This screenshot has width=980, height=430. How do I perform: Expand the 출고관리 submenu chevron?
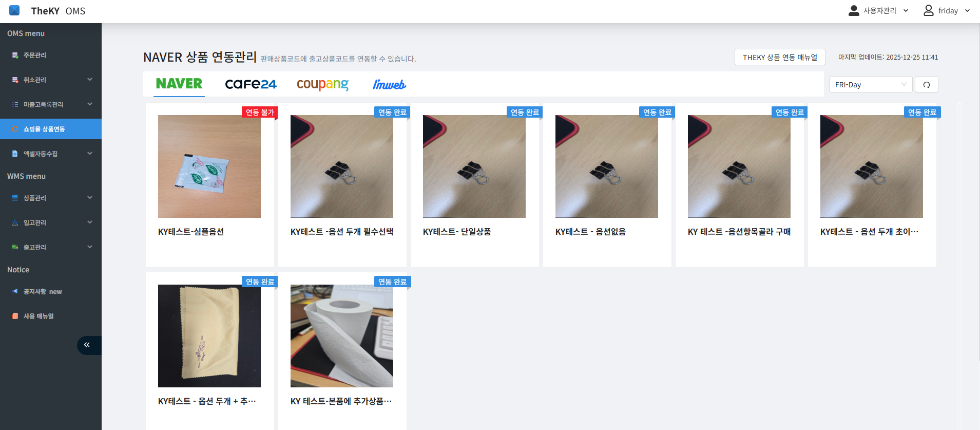[x=90, y=247]
